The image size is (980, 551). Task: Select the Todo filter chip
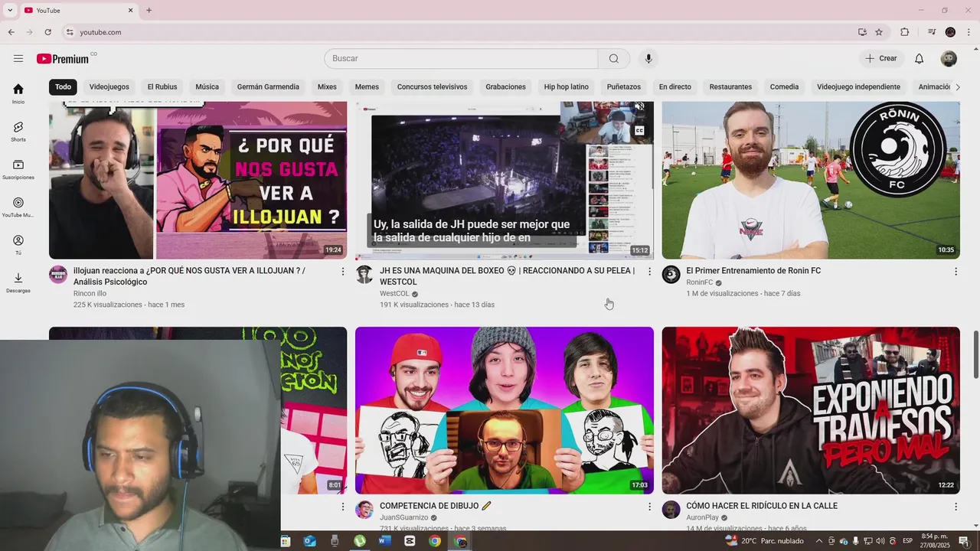tap(63, 87)
